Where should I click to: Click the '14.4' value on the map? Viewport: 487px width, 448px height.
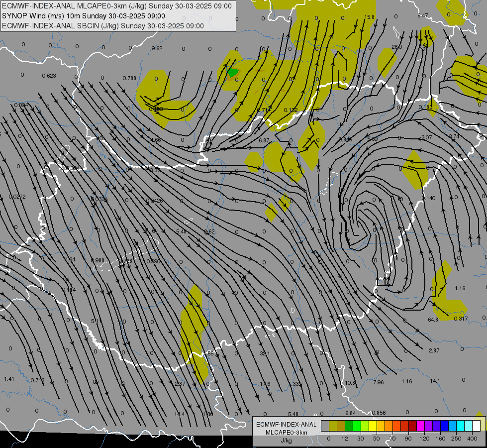pos(179,415)
